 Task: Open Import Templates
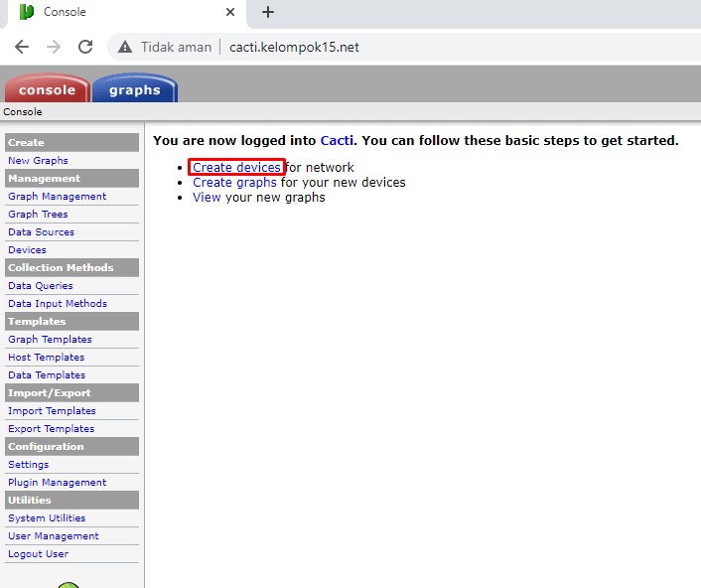point(52,411)
